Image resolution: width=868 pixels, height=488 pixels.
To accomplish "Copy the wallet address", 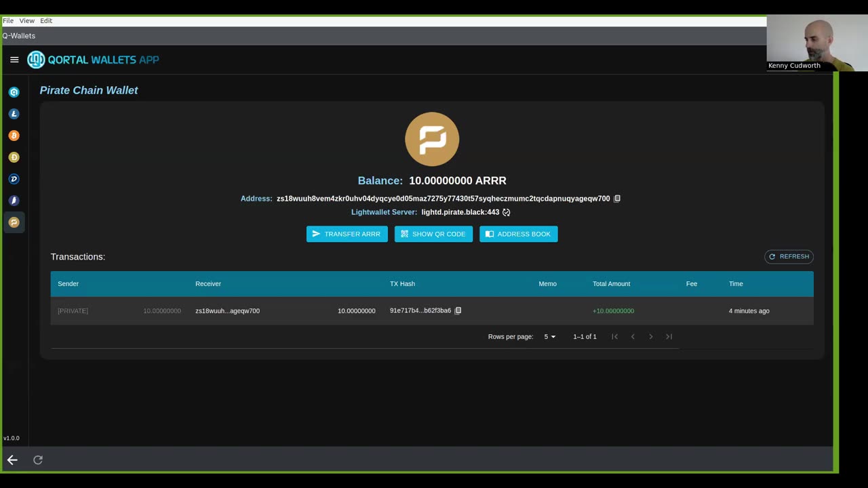I will pos(617,199).
